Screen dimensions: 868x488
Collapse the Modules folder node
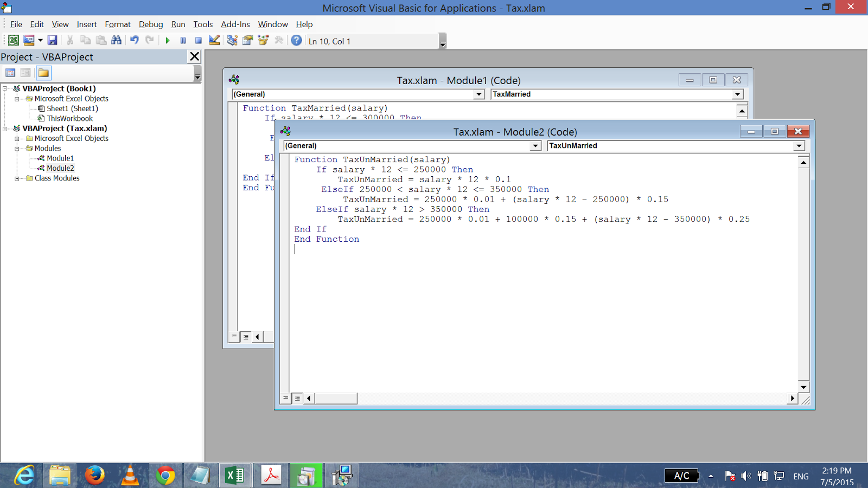(17, 149)
